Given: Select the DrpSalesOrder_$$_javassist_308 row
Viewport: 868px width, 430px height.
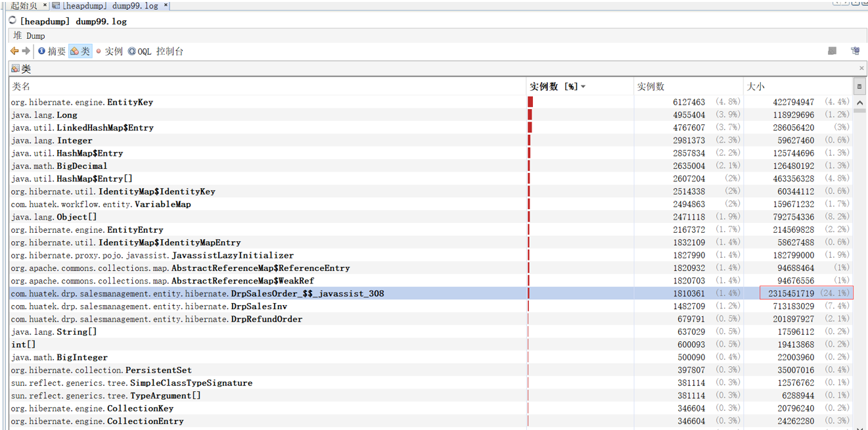Looking at the screenshot, I should tap(431, 294).
